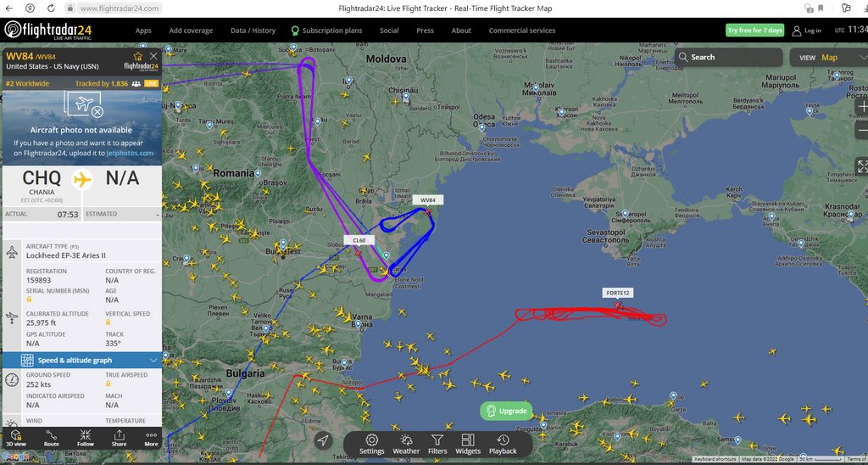868x465 pixels.
Task: Go back using the browser back arrow
Action: tap(8, 8)
